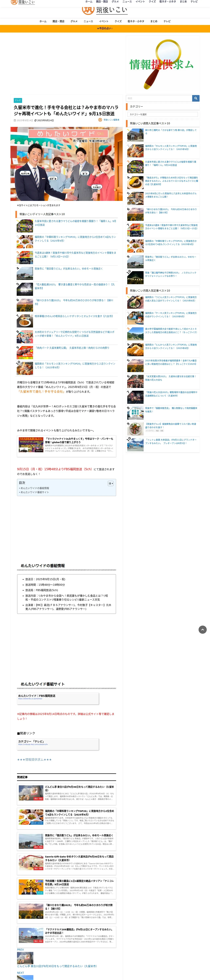210x980 pixels.
Task: Open monthly ranking うどん人気ランキング article
Action: (171, 299)
